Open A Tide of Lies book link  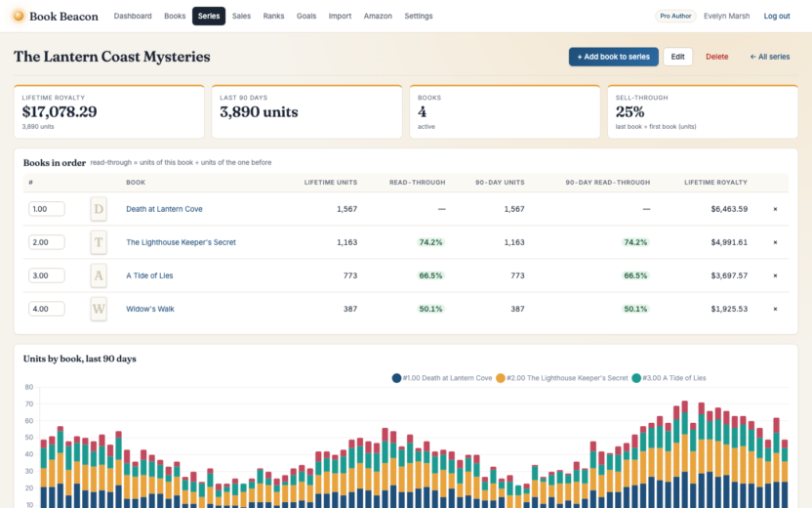click(149, 275)
